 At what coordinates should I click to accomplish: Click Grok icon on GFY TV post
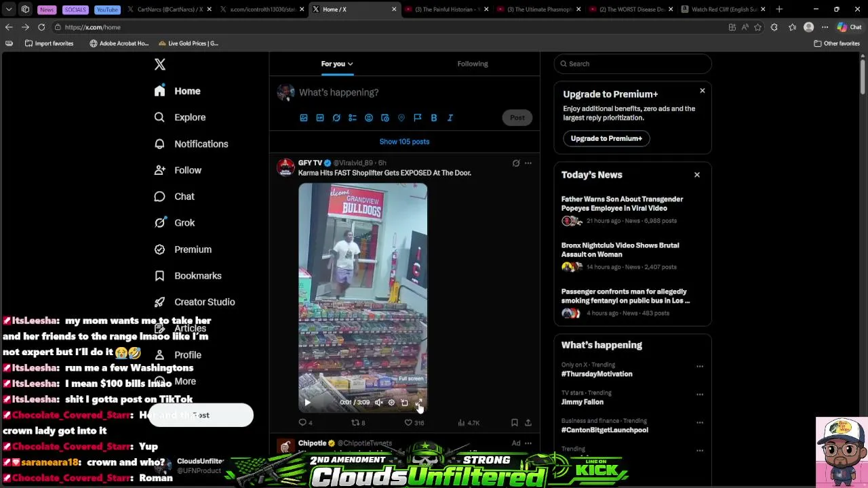pyautogui.click(x=516, y=163)
